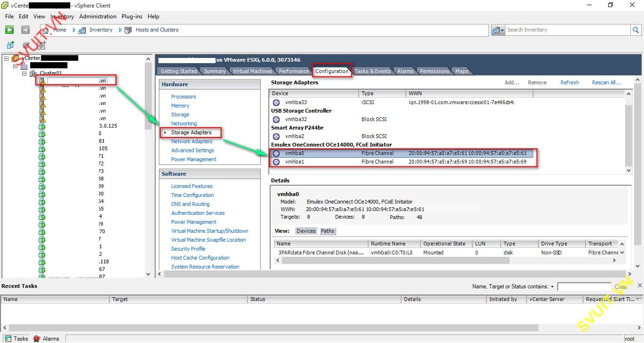Open the Edit menu
644x343 pixels.
click(24, 16)
